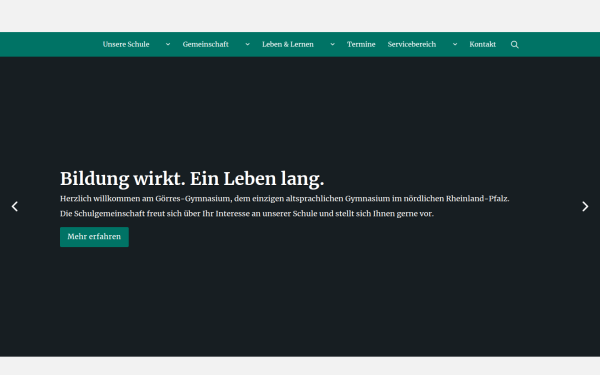This screenshot has height=375, width=600.
Task: Go to the Termine page
Action: [361, 44]
